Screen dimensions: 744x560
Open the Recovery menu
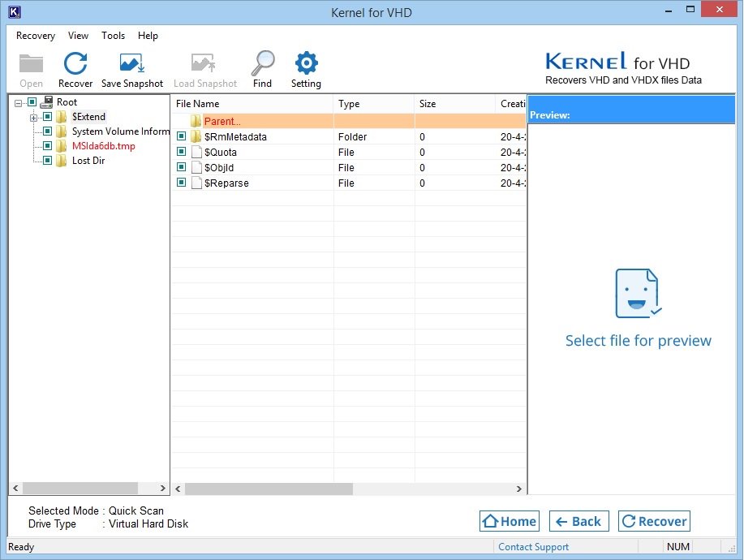click(x=36, y=36)
